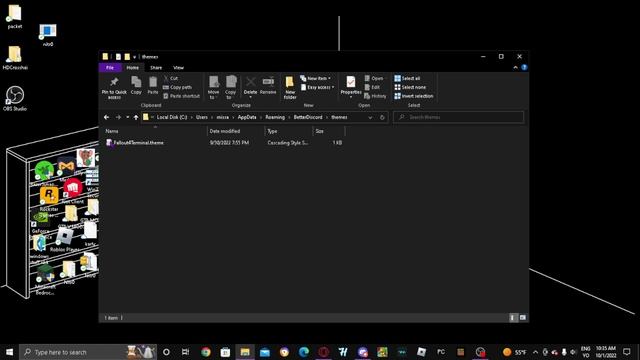Click Invert selection

(x=414, y=96)
